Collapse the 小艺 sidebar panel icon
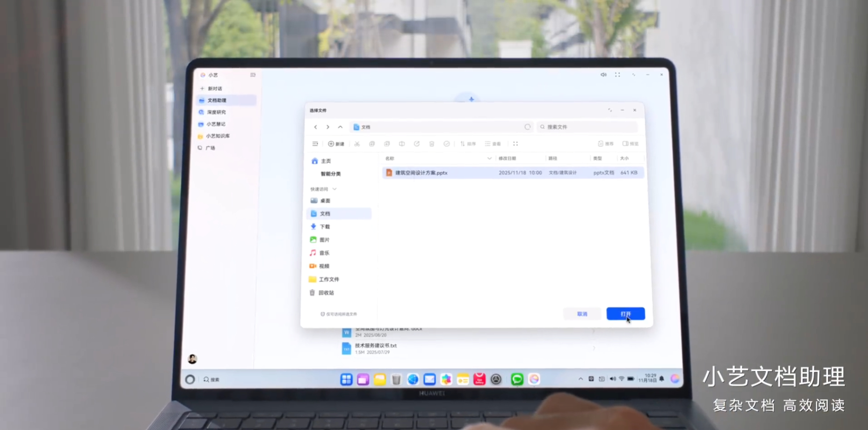868x430 pixels. click(253, 75)
